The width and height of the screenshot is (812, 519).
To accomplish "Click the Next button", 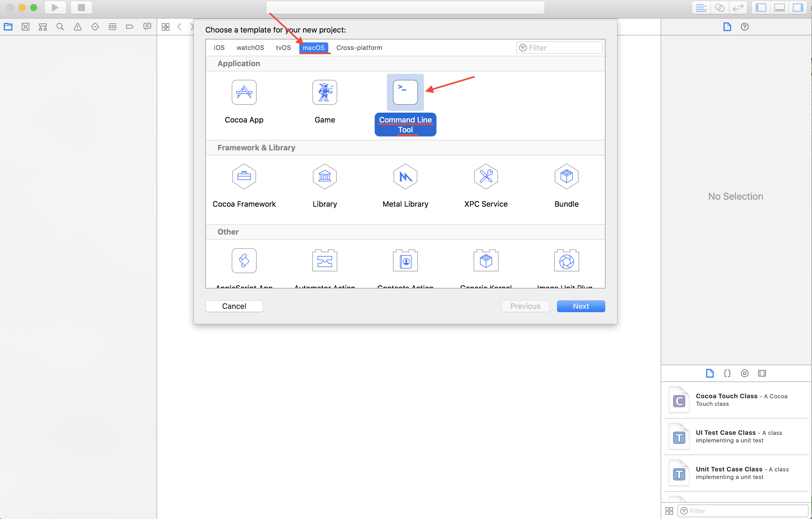I will [x=581, y=306].
